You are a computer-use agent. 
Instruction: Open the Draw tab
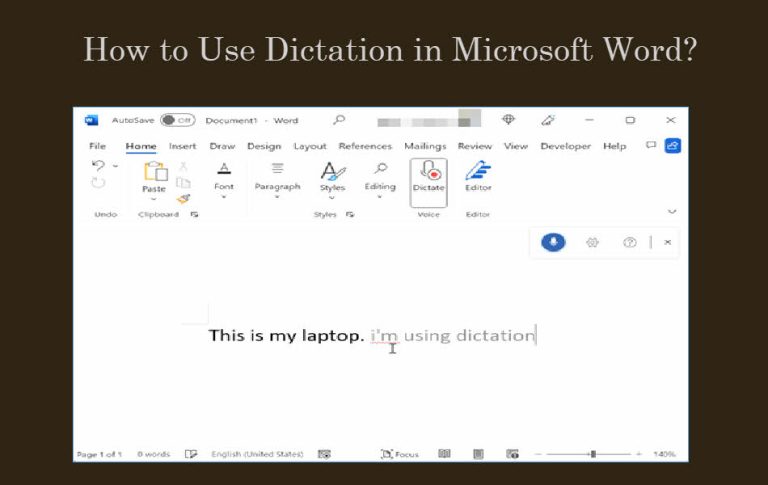[x=222, y=146]
